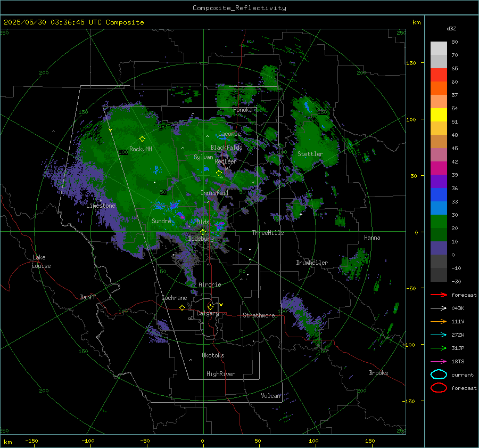Click the orange 111V arrow icon
The height and width of the screenshot is (448, 479).
coord(439,321)
